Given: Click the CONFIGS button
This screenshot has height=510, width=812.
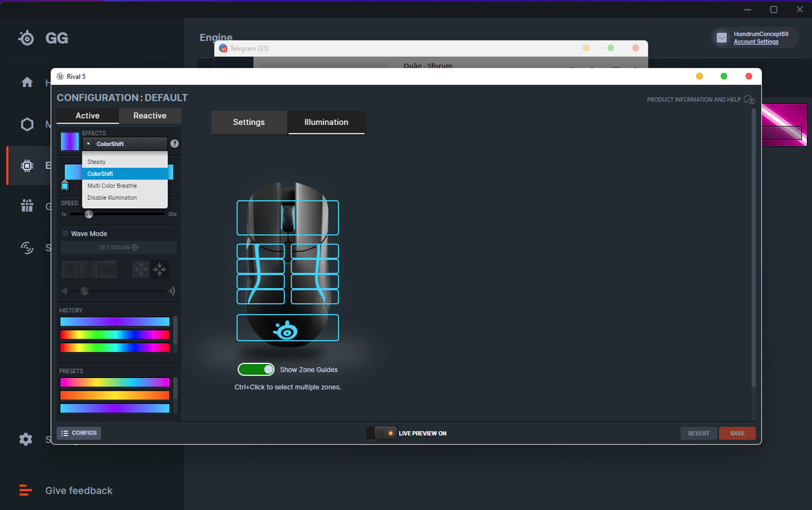Looking at the screenshot, I should [x=79, y=433].
